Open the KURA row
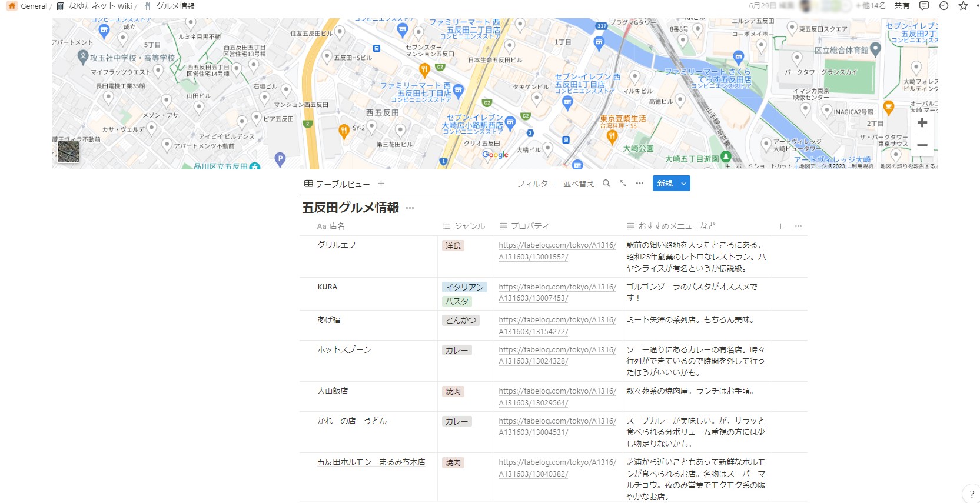Viewport: 980px width, 503px height. click(327, 287)
